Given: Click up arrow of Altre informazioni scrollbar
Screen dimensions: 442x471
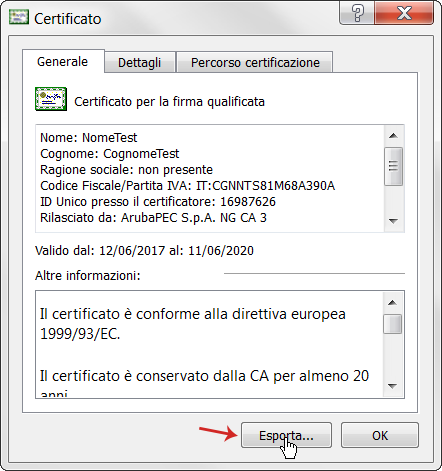Looking at the screenshot, I should (393, 303).
